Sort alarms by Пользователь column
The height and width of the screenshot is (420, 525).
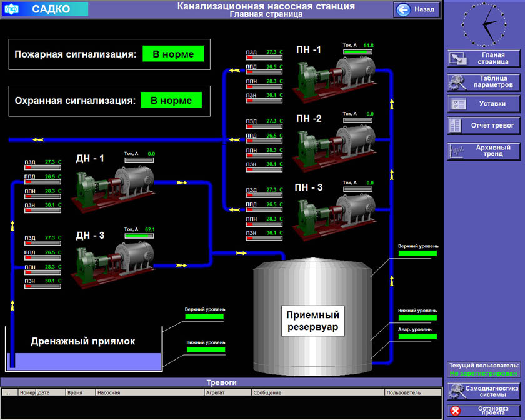pyautogui.click(x=413, y=392)
